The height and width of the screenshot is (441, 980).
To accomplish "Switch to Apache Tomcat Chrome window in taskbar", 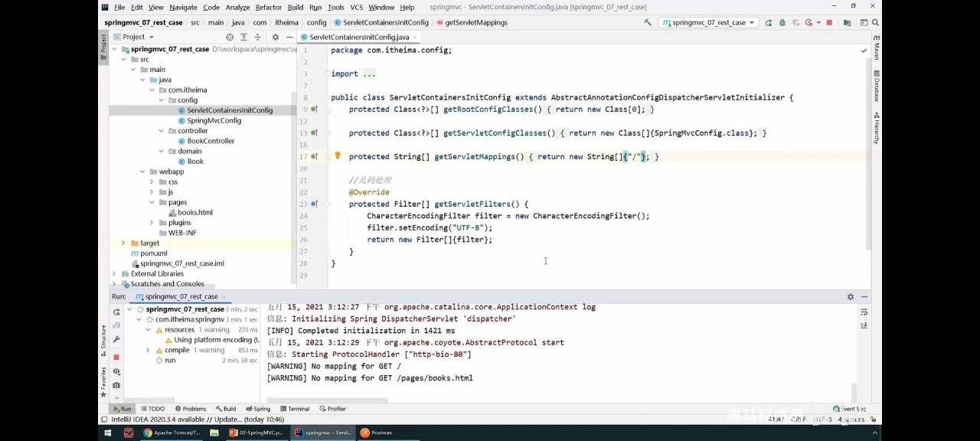I will coord(171,433).
